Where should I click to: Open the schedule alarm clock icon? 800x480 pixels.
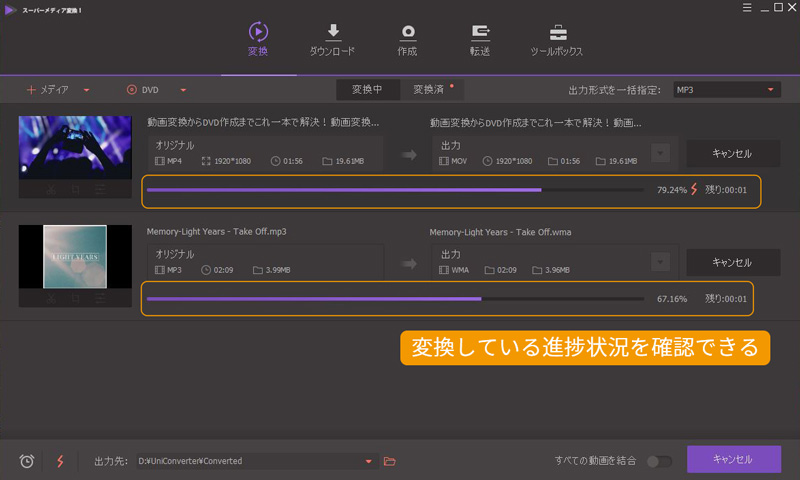tap(27, 461)
